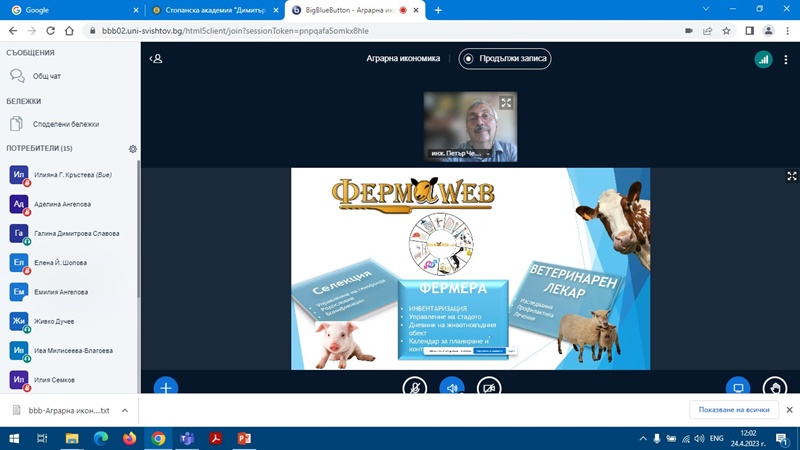
Task: Open File Explorer from taskbar
Action: tap(72, 438)
